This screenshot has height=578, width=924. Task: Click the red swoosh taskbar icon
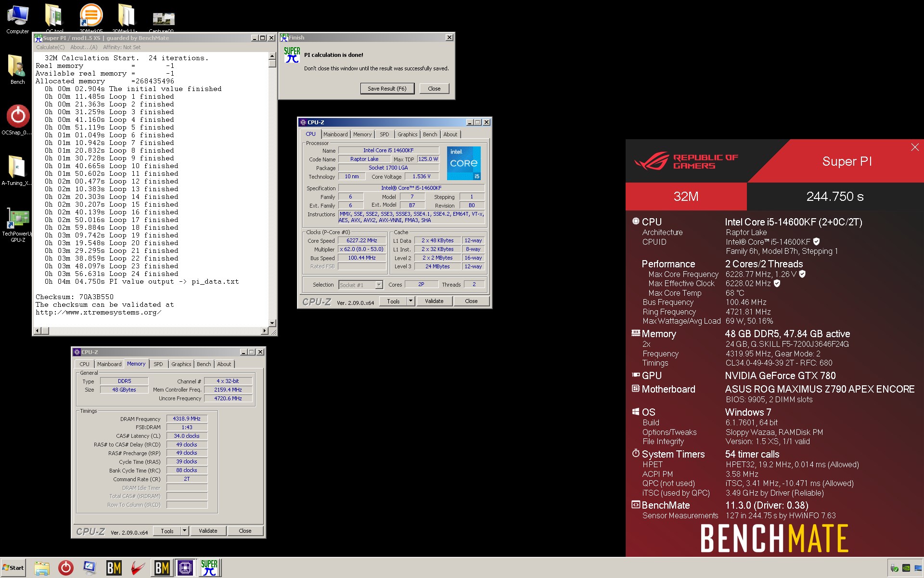click(x=138, y=568)
